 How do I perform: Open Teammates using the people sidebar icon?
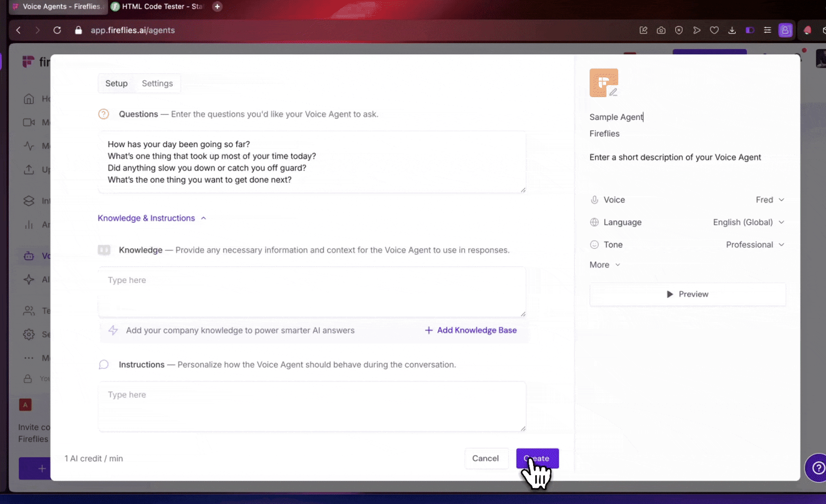pyautogui.click(x=29, y=310)
